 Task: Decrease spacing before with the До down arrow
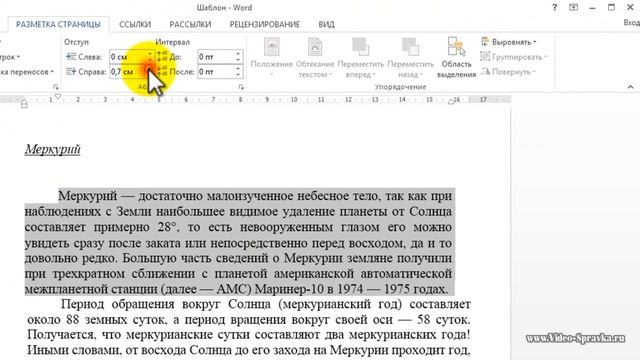point(238,60)
